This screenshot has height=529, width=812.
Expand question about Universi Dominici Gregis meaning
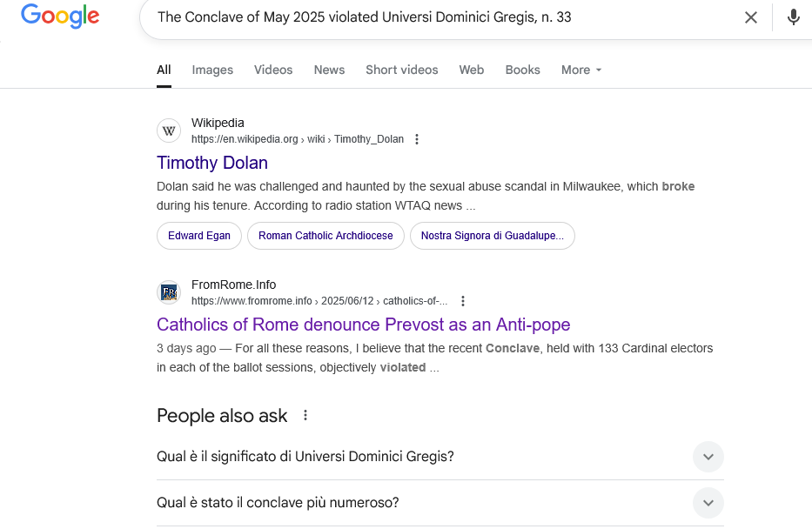(440, 457)
